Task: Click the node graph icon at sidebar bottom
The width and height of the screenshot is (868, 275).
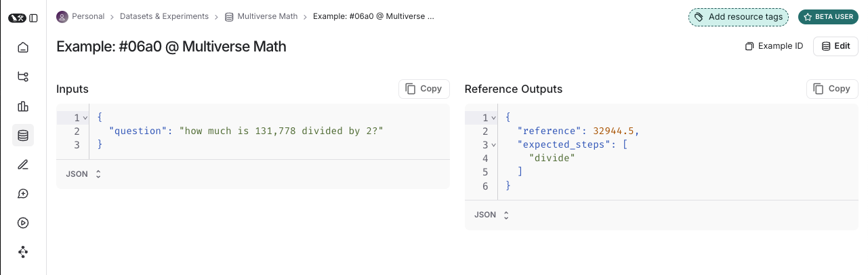Action: tap(23, 252)
